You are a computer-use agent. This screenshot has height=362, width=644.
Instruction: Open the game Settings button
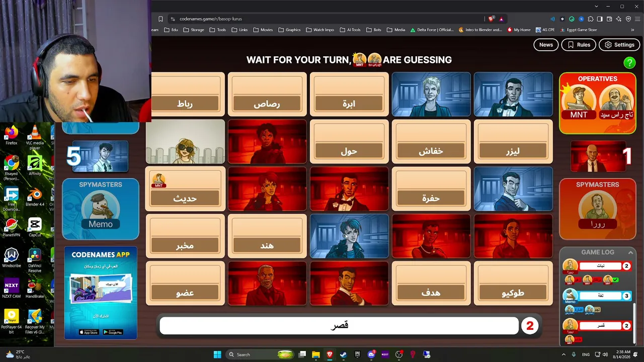pyautogui.click(x=619, y=45)
